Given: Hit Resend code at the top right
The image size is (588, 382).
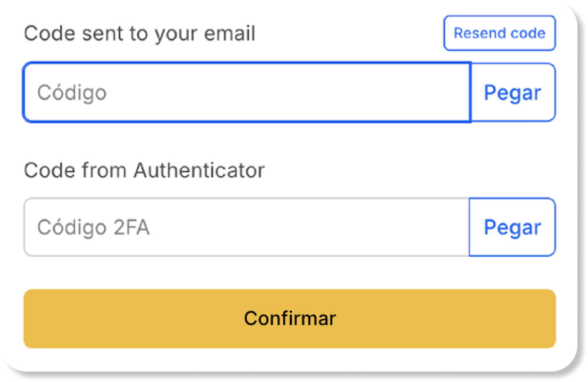Looking at the screenshot, I should pos(499,33).
